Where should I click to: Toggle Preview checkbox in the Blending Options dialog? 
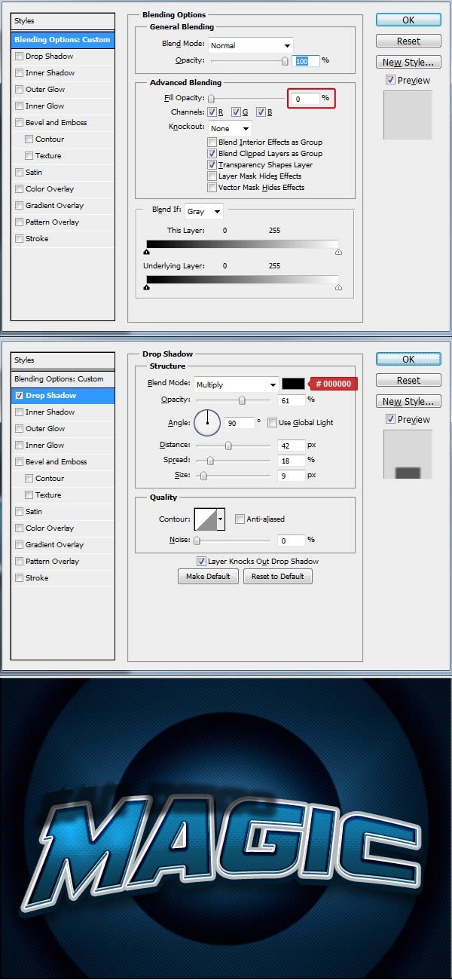coord(389,80)
